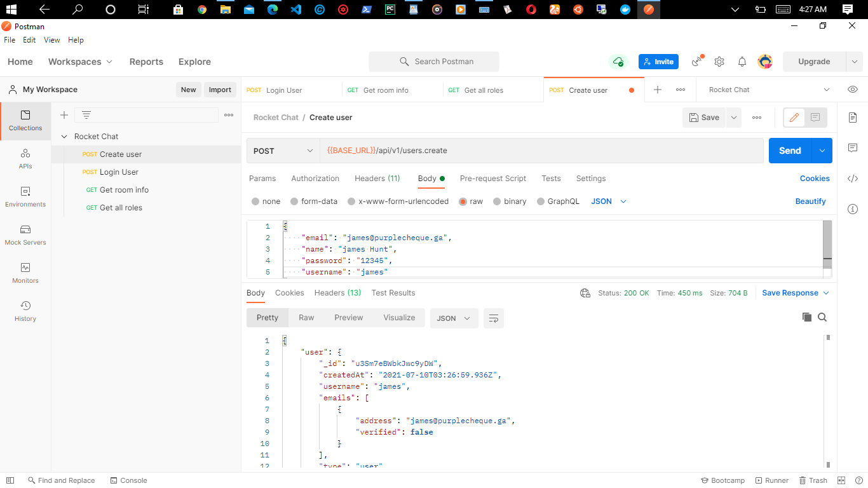Click the Beautify link
Screen dimensions: 868x488
coord(810,201)
